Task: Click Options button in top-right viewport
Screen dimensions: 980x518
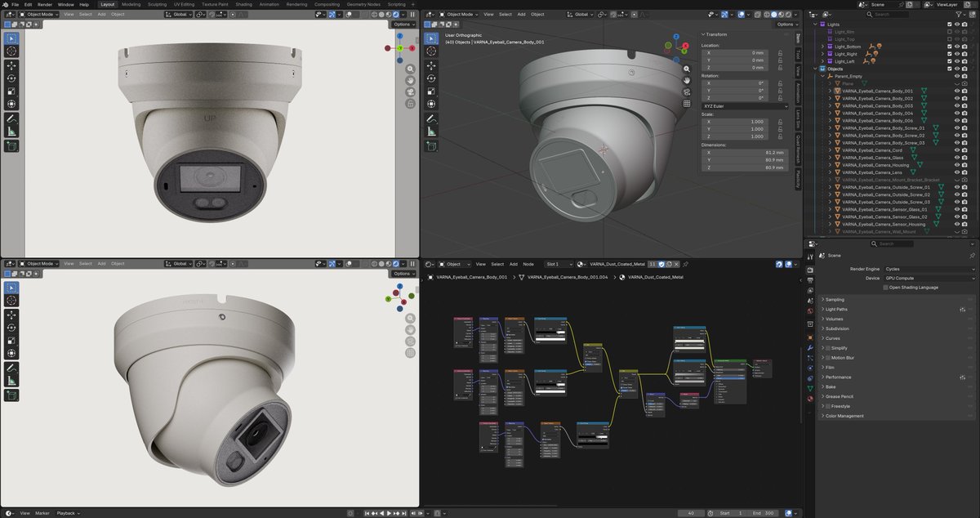Action: pyautogui.click(x=786, y=25)
